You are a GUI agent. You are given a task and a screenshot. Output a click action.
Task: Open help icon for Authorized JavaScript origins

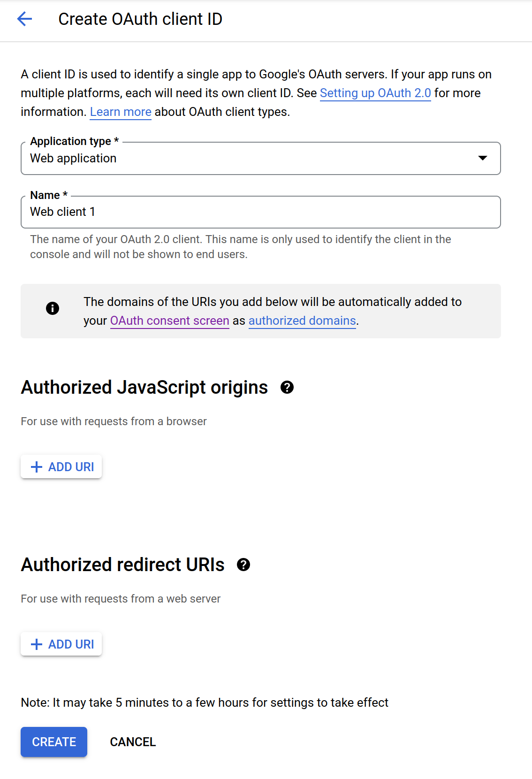287,388
